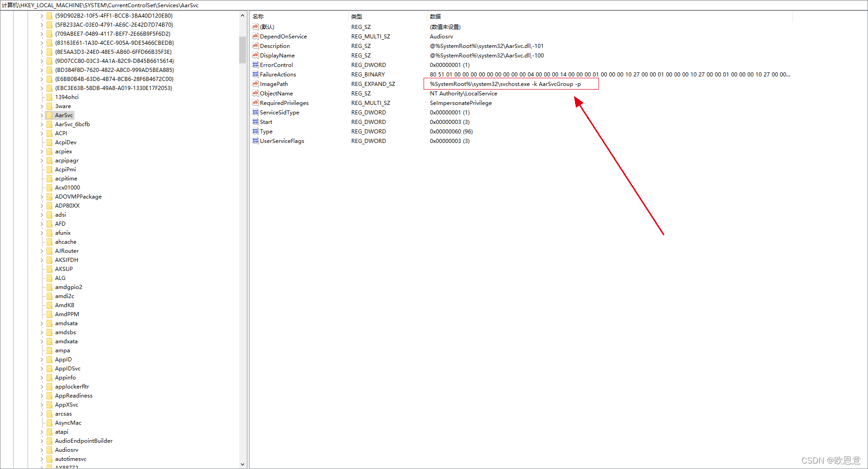Select the {59D902B2-10F5-4FF1-BCCB-3BA40D120E80} key
Screen dimensions: 868x469
[114, 16]
